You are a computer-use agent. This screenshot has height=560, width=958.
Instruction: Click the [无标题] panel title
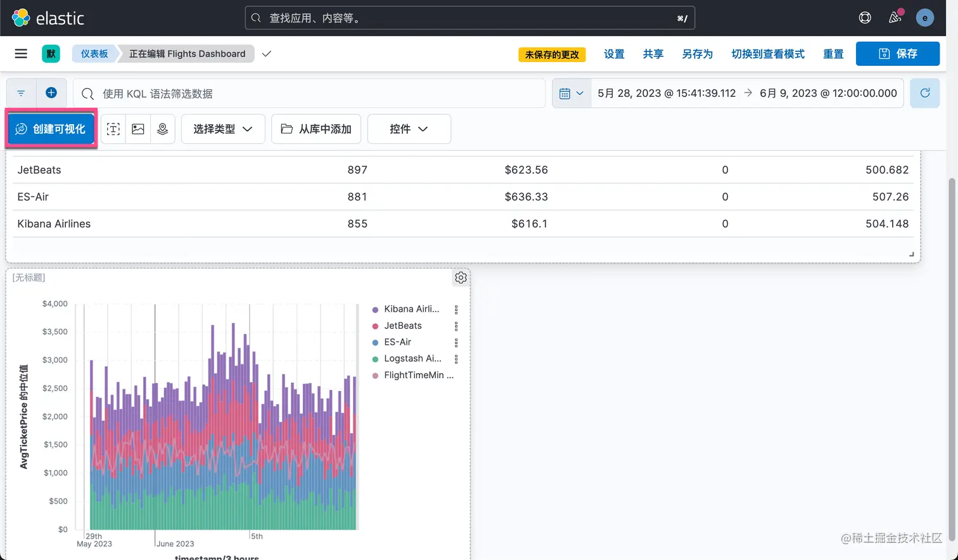coord(29,277)
